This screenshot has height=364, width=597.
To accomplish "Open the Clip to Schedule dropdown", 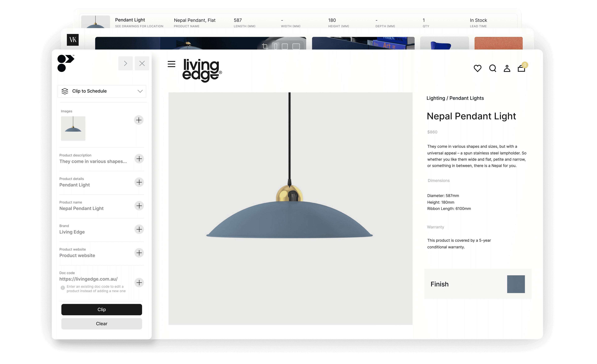I will (x=102, y=91).
